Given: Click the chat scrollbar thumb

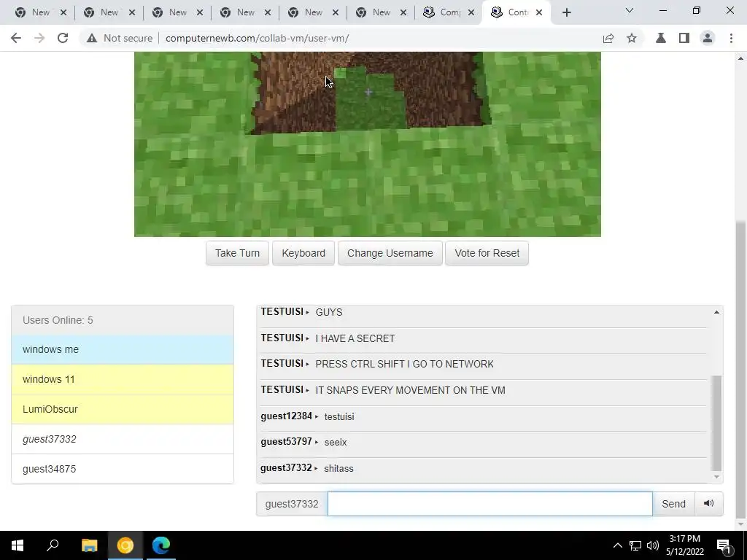Looking at the screenshot, I should pos(716,423).
